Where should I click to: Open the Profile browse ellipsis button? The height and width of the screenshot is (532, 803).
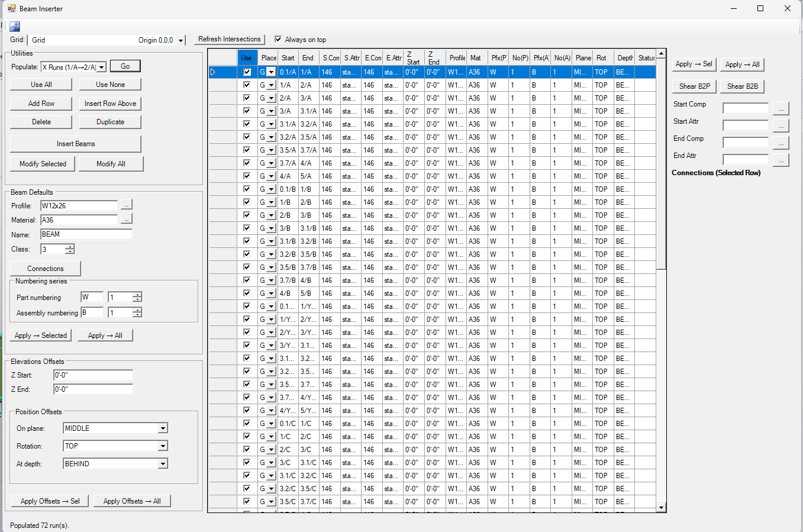127,205
